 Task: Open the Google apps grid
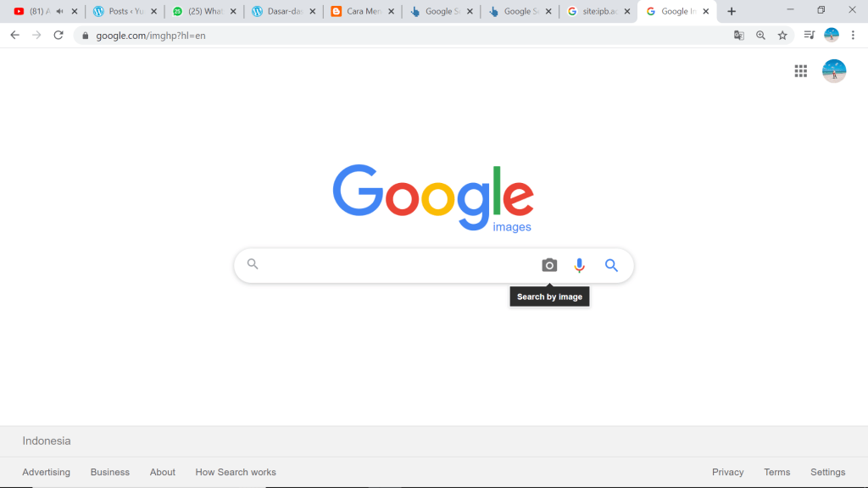point(800,71)
